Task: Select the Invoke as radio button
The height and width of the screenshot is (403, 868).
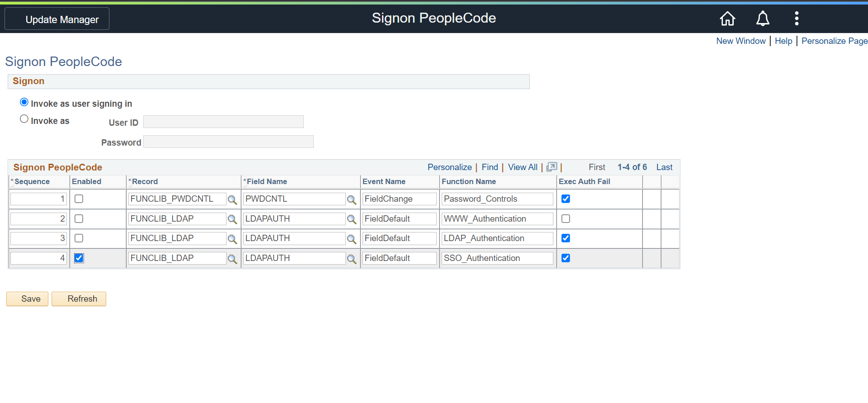Action: (x=24, y=119)
